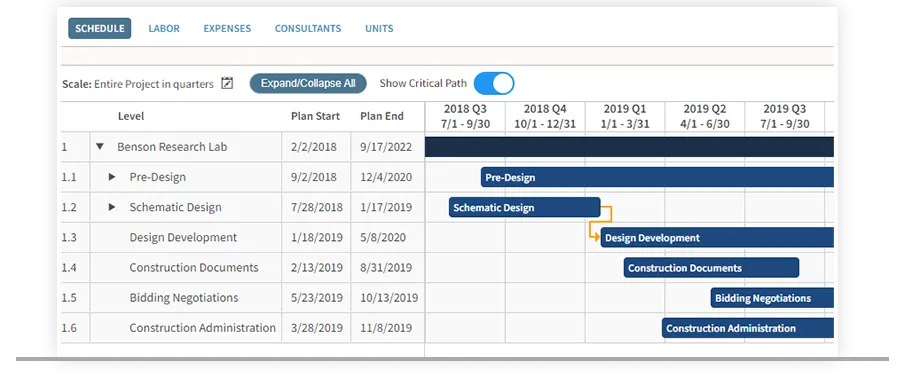Image resolution: width=911 pixels, height=385 pixels.
Task: Select the Benson Research Lab summary bar
Action: pyautogui.click(x=629, y=147)
